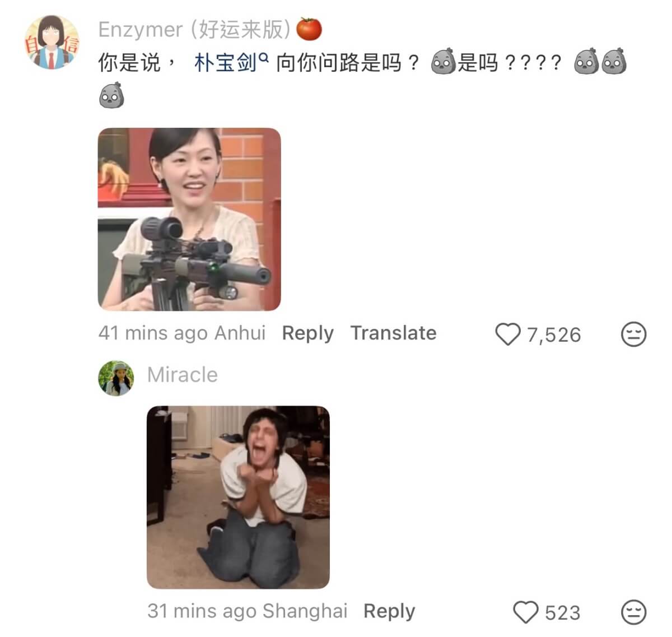Click the tomato badge beside Enzymer's name
The height and width of the screenshot is (637, 672).
click(309, 29)
